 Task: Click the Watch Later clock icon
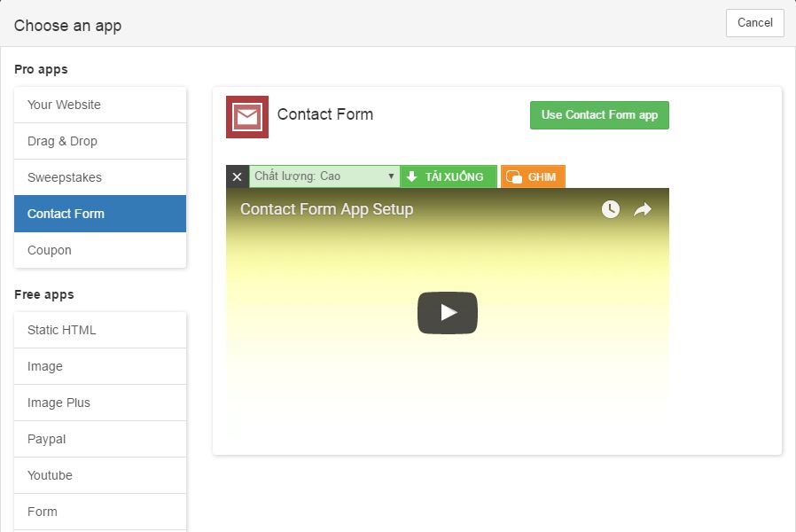point(610,209)
